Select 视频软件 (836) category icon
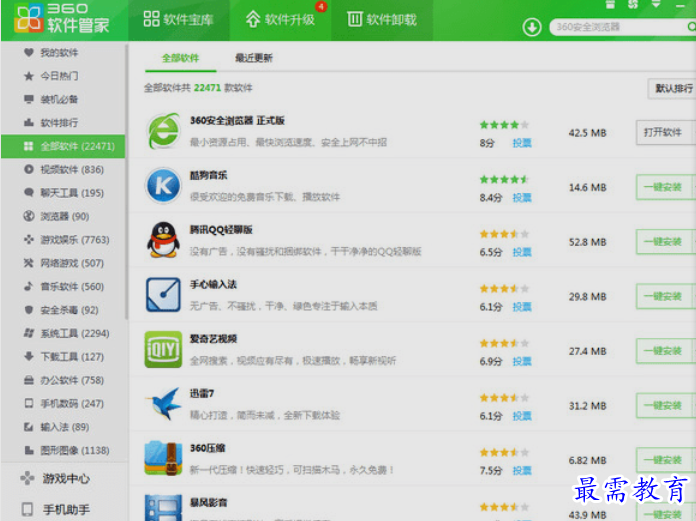The height and width of the screenshot is (521, 696). click(29, 169)
